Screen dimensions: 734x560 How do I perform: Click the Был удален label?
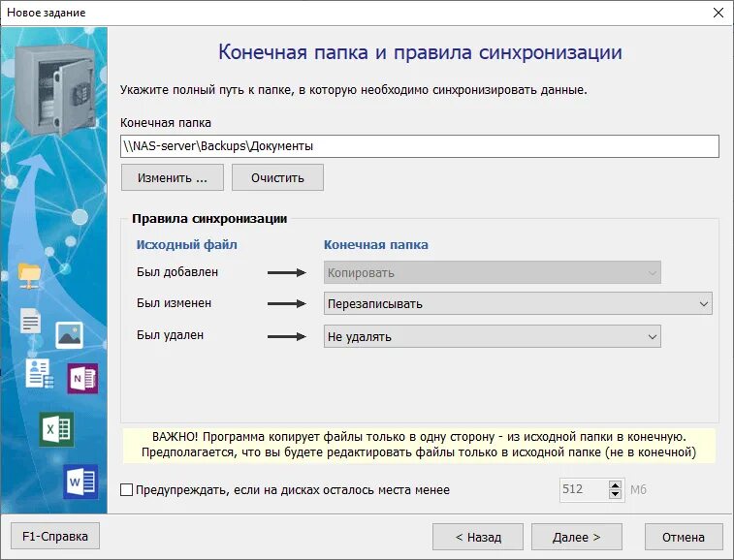[170, 335]
